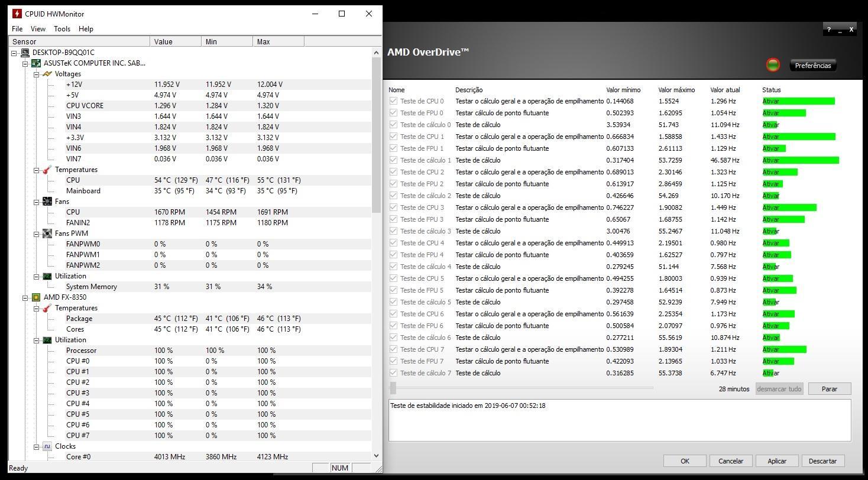Toggle the Teste de CPU 4 checkbox
The image size is (868, 480).
pos(393,243)
